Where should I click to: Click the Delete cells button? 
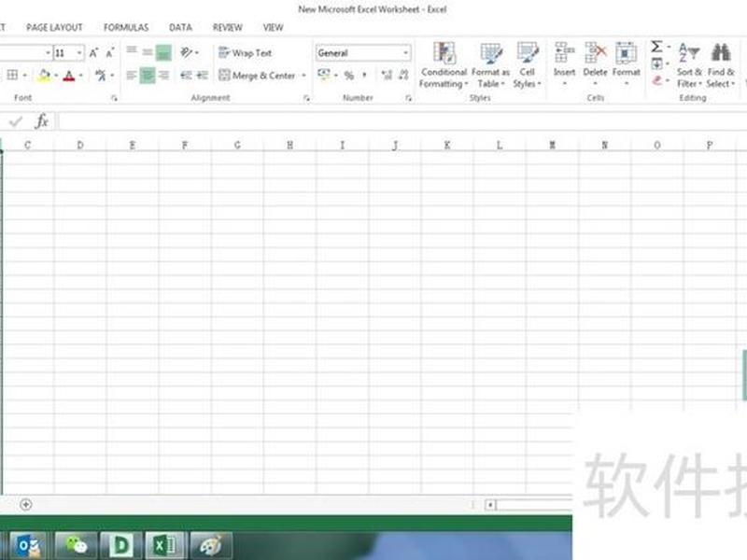pyautogui.click(x=595, y=64)
